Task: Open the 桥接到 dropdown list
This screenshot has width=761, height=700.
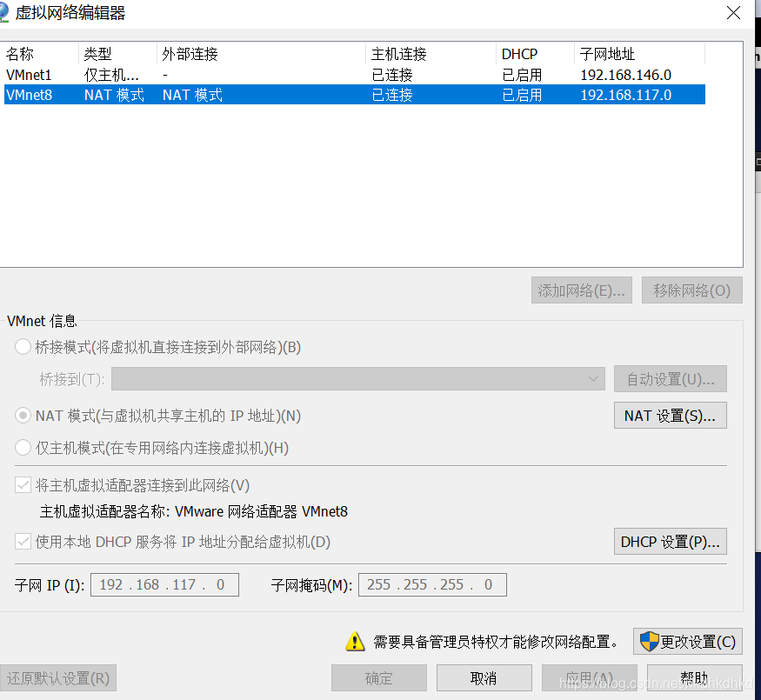Action: (358, 379)
